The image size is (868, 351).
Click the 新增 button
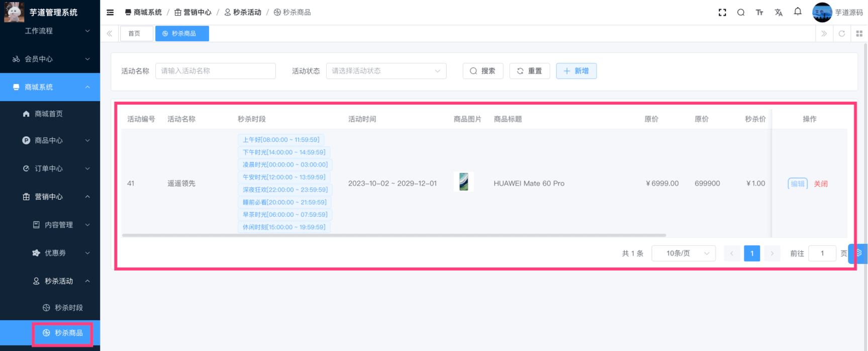pos(576,71)
